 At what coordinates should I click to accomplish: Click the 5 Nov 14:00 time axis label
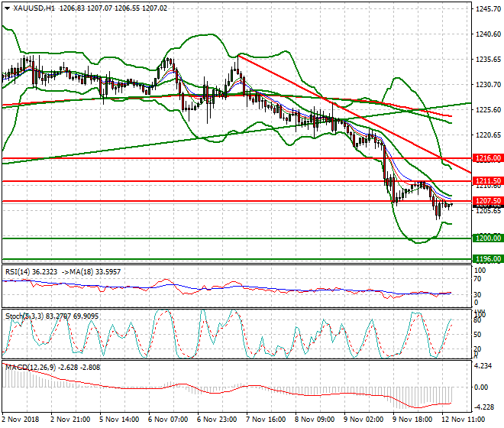(x=119, y=420)
